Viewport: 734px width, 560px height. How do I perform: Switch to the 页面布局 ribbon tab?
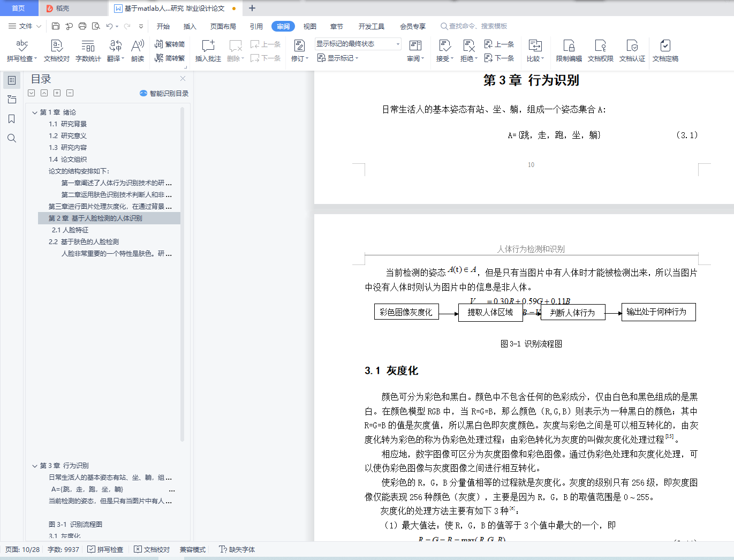(223, 26)
